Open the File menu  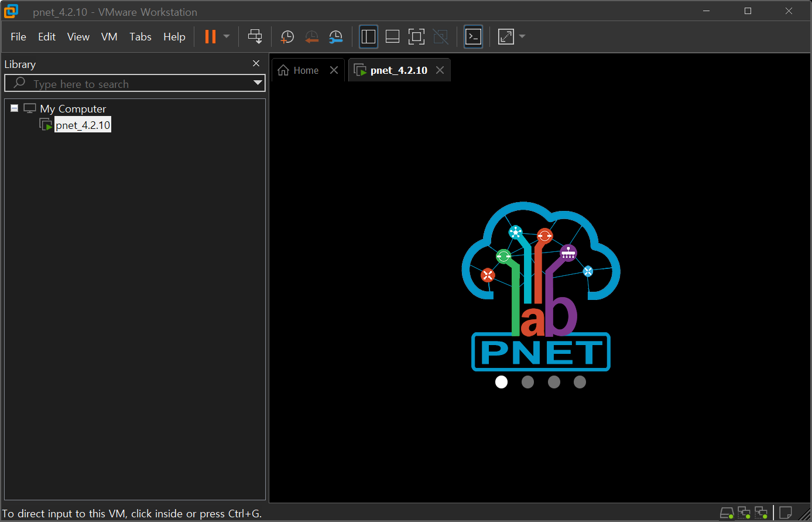tap(18, 36)
